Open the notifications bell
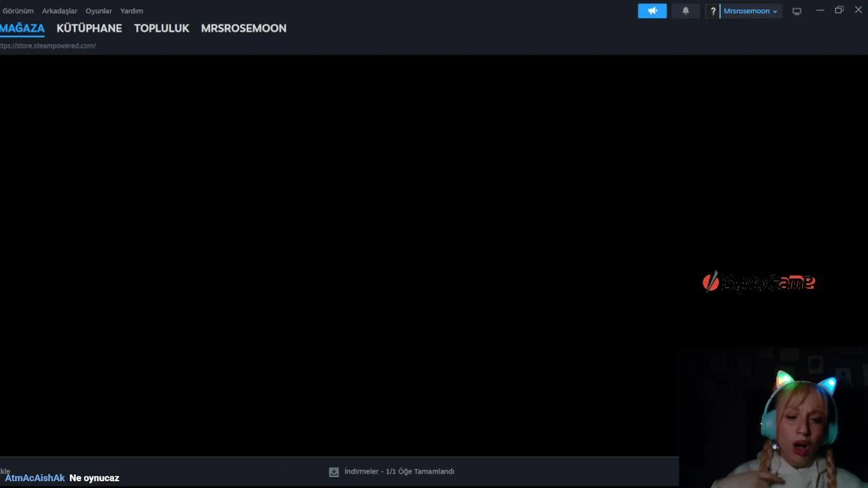 click(x=686, y=11)
